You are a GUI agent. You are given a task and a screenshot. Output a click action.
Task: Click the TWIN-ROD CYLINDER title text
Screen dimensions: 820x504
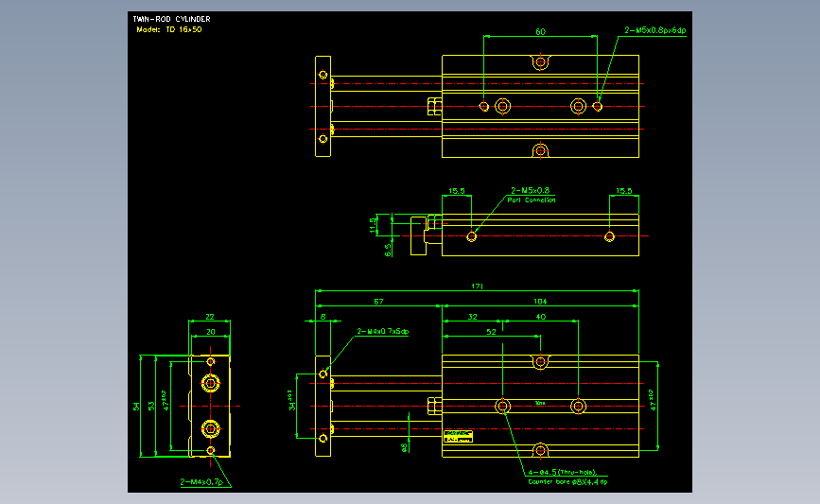pos(171,19)
